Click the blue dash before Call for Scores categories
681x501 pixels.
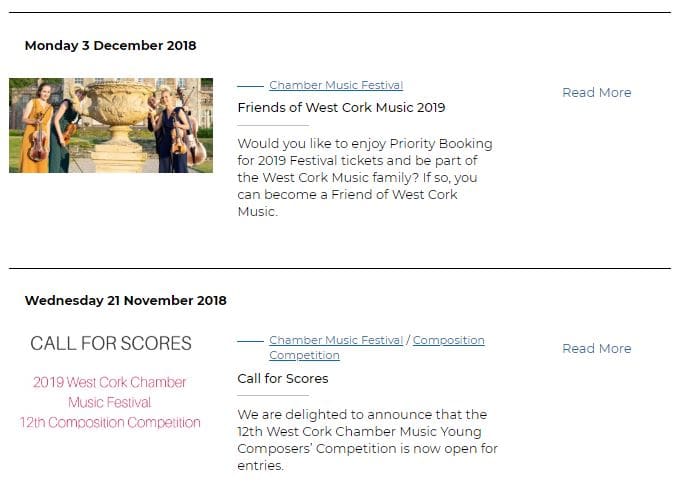(250, 341)
